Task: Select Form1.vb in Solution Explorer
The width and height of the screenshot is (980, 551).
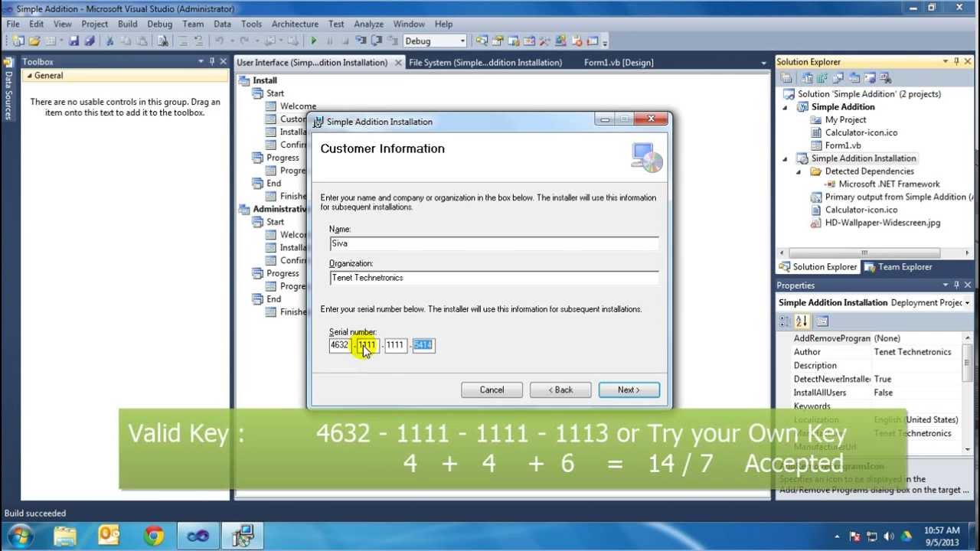Action: pyautogui.click(x=843, y=145)
